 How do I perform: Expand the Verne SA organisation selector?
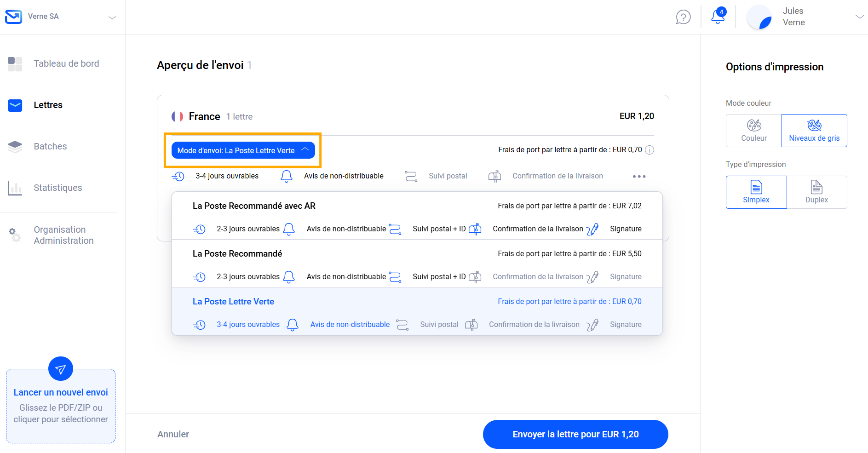coord(112,17)
